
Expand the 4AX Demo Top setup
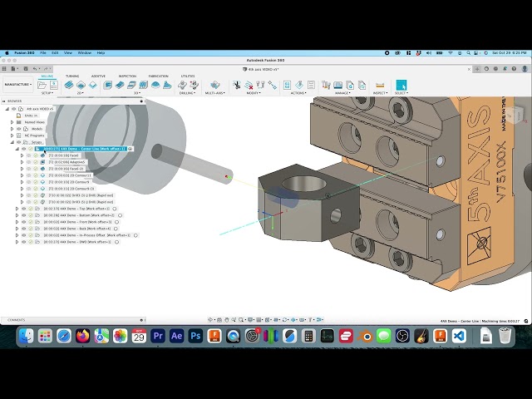tap(17, 209)
